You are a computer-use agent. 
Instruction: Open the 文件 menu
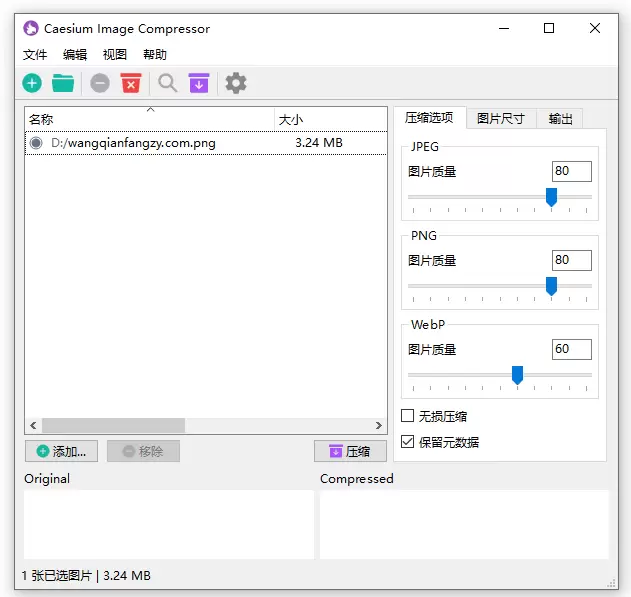pos(35,54)
